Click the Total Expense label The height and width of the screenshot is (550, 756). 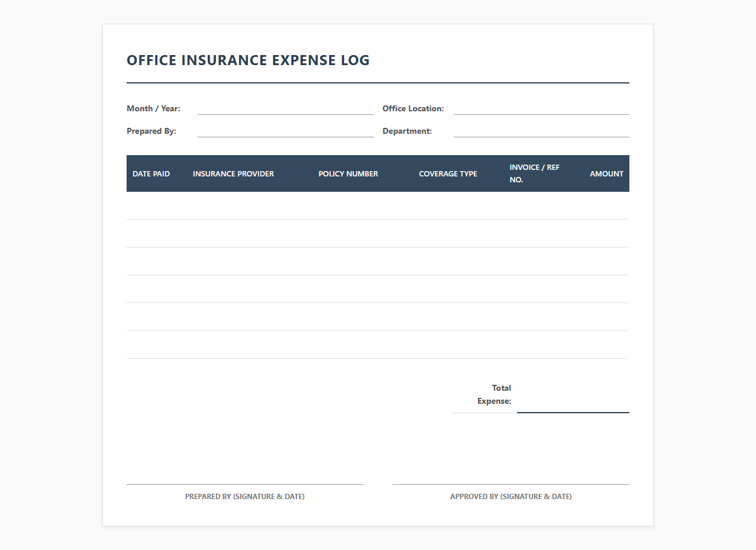[x=495, y=394]
